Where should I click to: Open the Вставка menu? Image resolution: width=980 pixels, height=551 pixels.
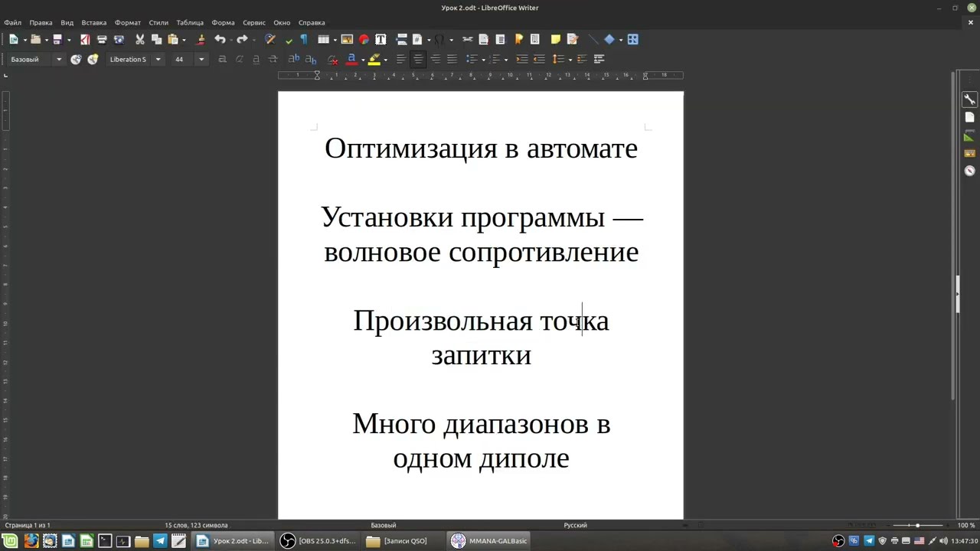tap(94, 22)
